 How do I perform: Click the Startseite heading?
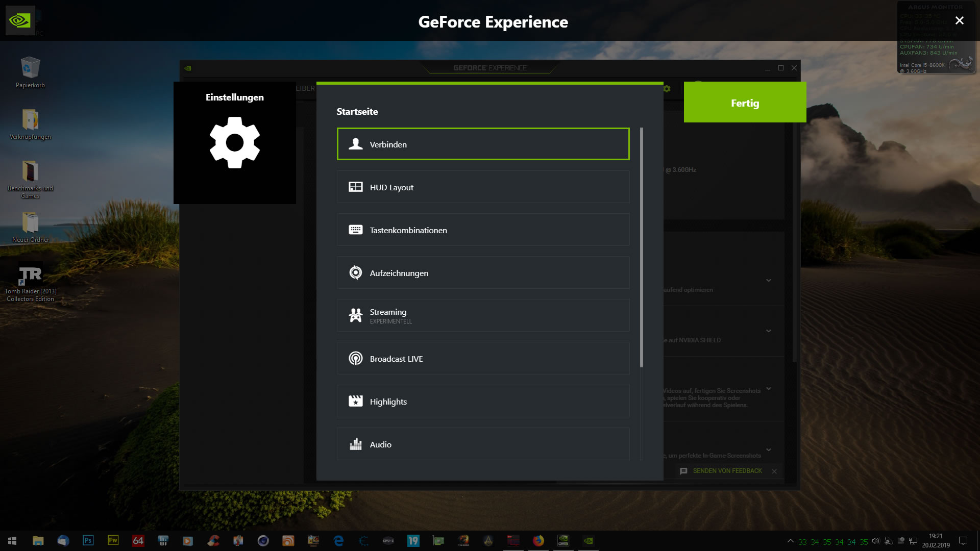[x=357, y=111]
